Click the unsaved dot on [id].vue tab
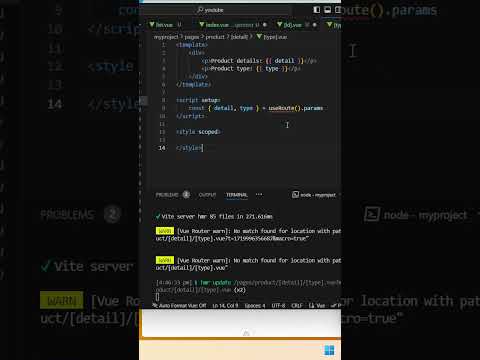Image resolution: width=480 pixels, height=360 pixels. click(x=314, y=25)
